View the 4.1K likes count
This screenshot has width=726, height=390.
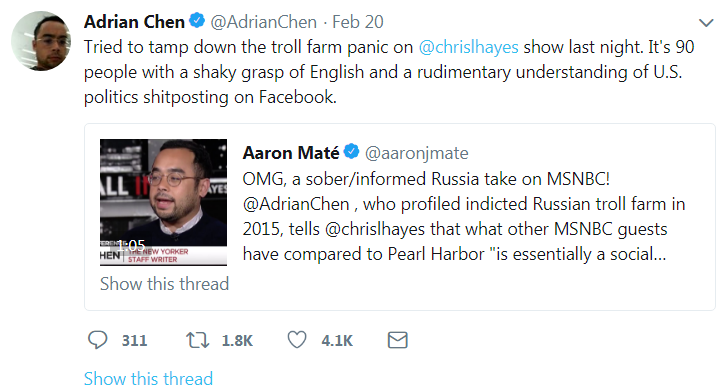(337, 340)
